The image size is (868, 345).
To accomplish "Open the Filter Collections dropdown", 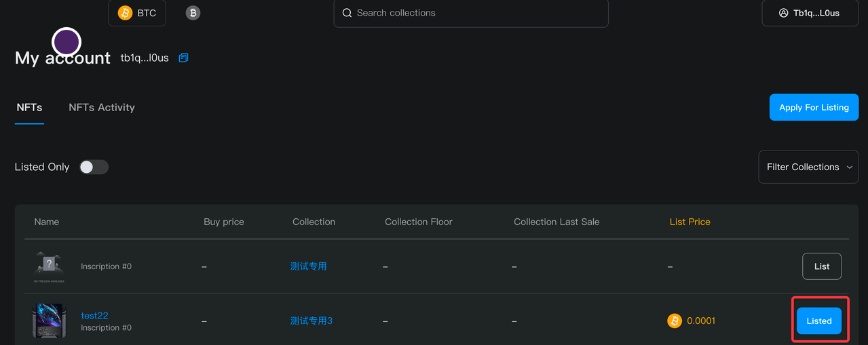I will (808, 167).
